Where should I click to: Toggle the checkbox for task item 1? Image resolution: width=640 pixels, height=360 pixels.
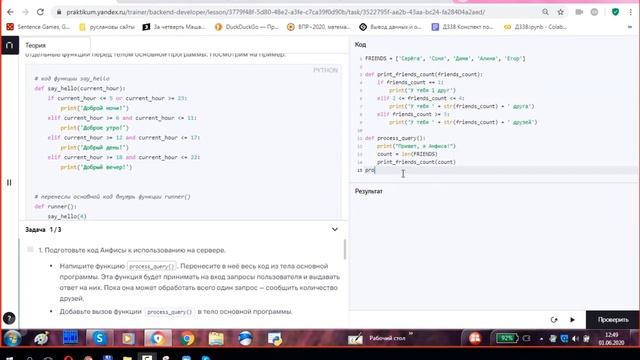[30, 249]
